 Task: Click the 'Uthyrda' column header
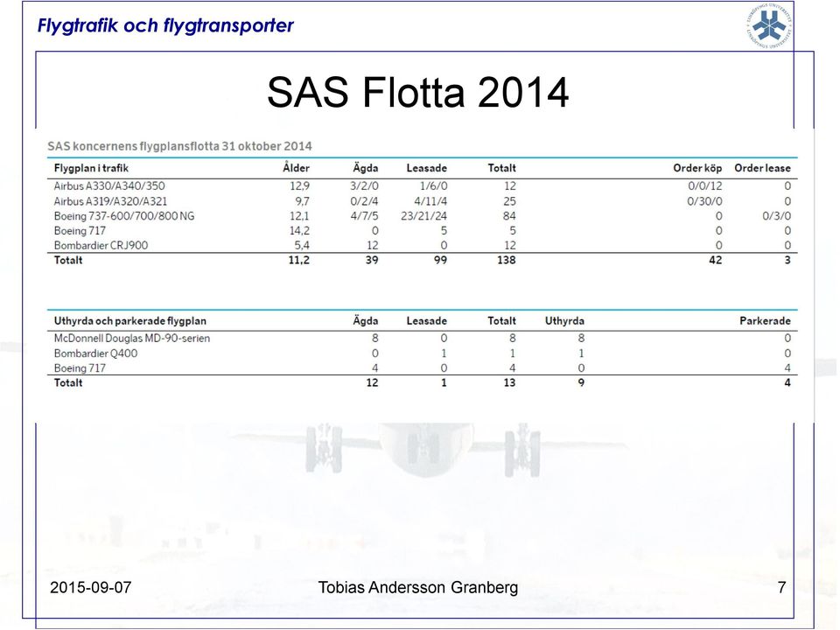click(x=564, y=321)
